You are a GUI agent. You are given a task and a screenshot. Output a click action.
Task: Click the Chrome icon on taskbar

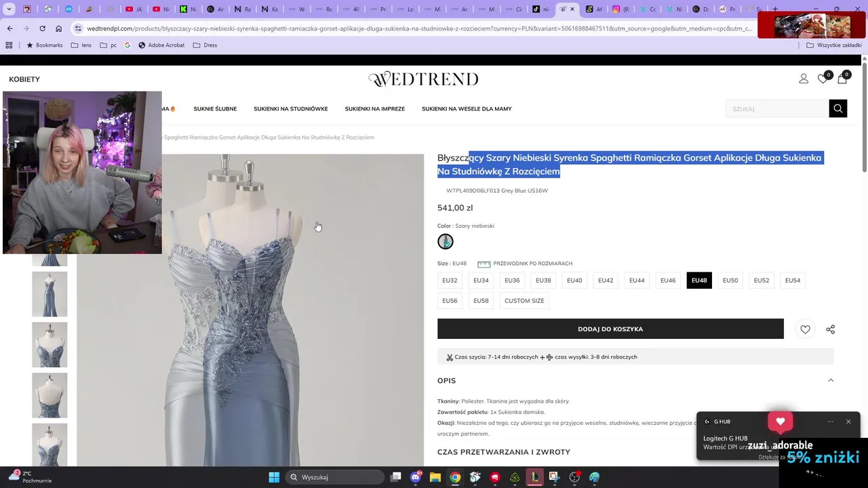point(455,477)
